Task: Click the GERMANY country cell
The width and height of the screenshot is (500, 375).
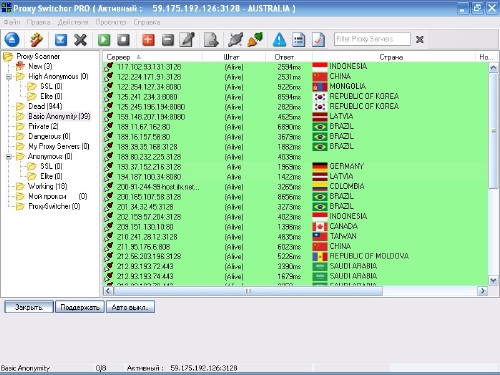Action: [x=346, y=166]
